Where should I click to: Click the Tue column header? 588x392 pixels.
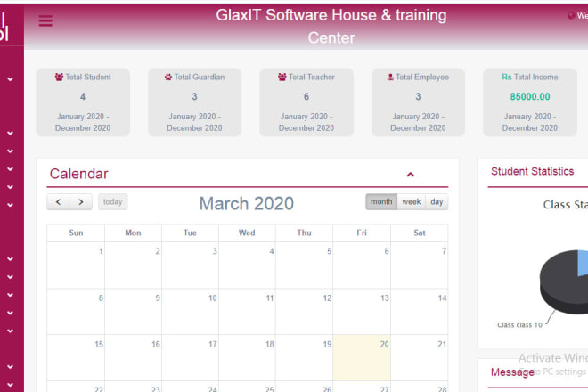pos(190,233)
